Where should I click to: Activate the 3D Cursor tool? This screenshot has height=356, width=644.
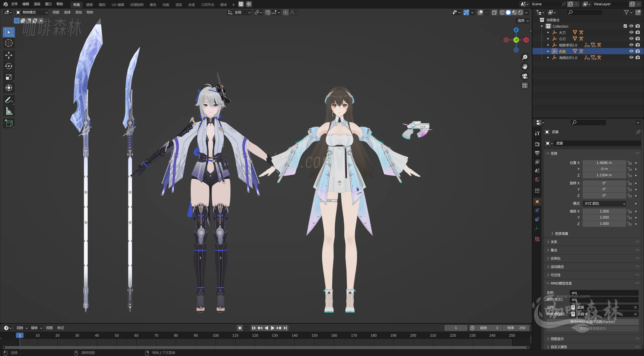pos(9,43)
